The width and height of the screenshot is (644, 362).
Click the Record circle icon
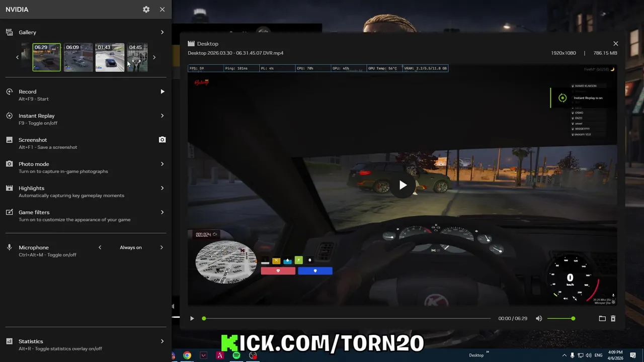[x=9, y=92]
